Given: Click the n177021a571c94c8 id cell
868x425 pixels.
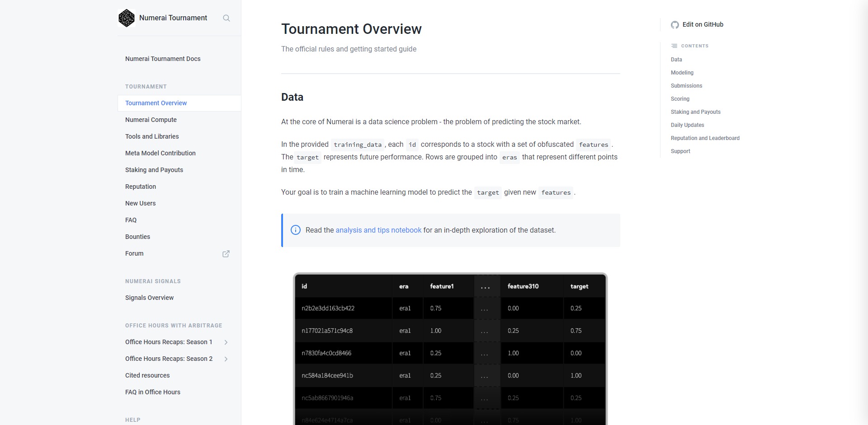Looking at the screenshot, I should 327,331.
